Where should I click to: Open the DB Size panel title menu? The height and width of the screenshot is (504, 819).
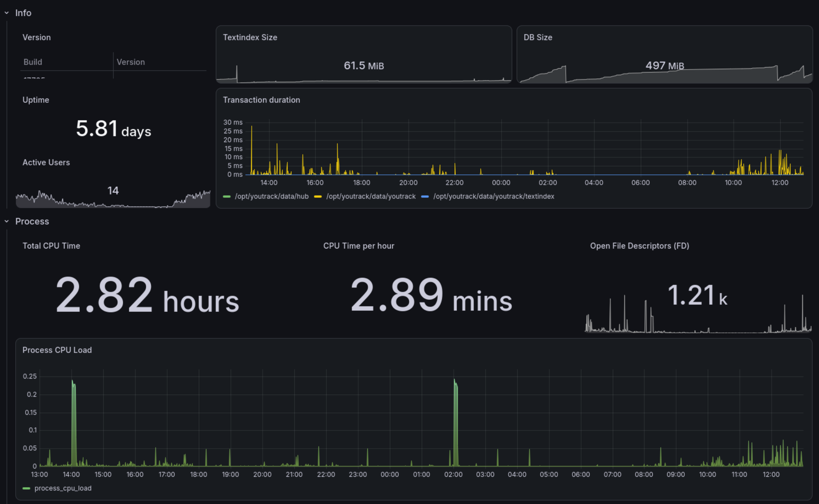pyautogui.click(x=538, y=37)
